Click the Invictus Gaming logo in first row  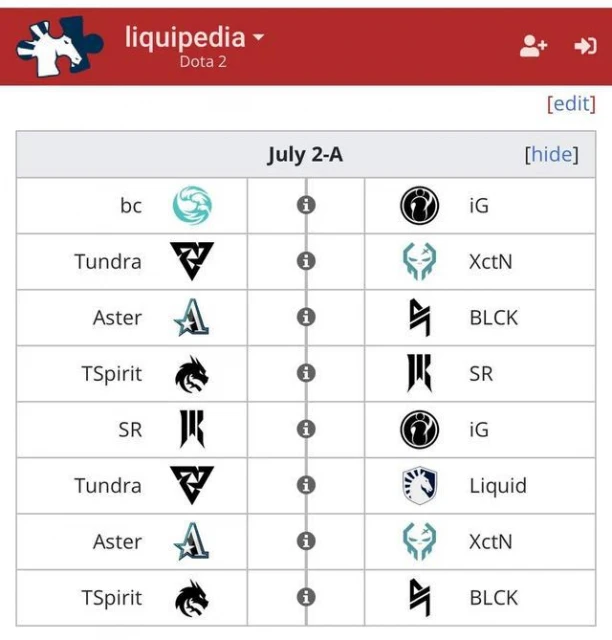(419, 206)
